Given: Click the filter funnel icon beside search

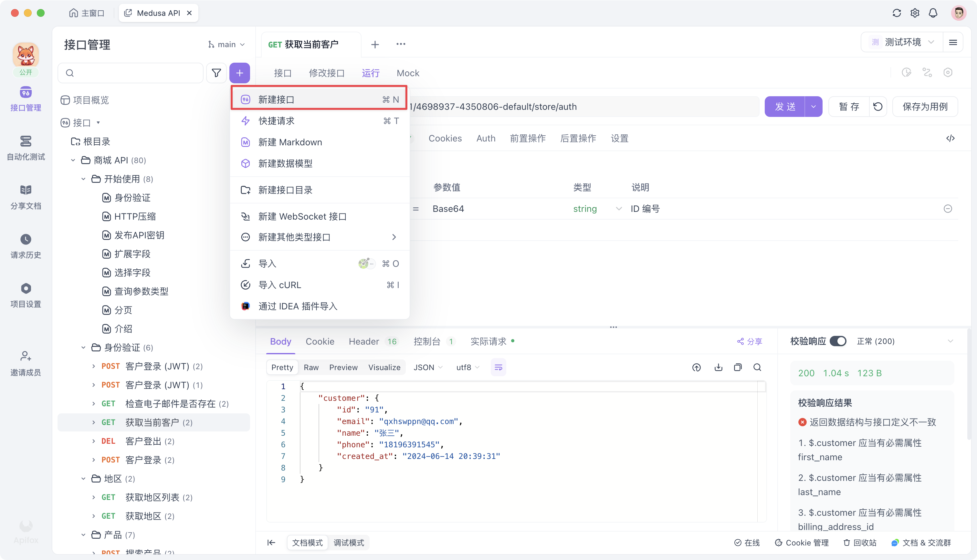Looking at the screenshot, I should pos(216,73).
